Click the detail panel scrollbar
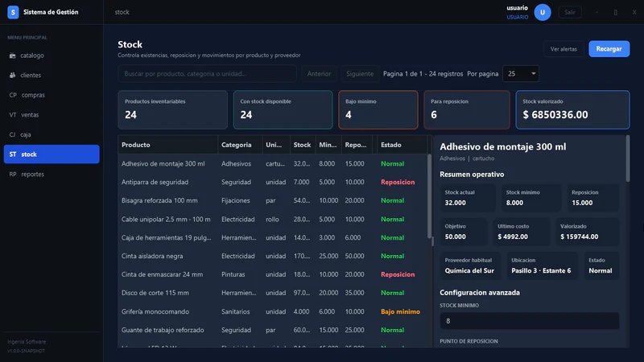The height and width of the screenshot is (362, 644). [x=628, y=158]
